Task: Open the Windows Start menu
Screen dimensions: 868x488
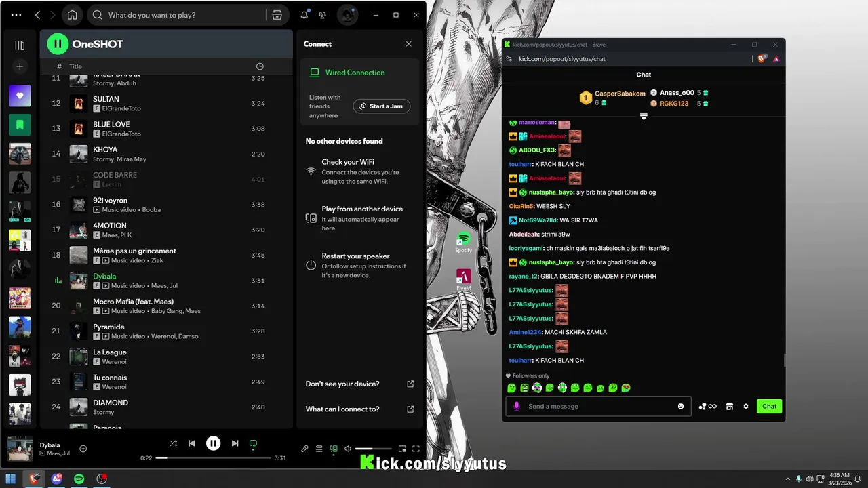Action: pos(11,479)
